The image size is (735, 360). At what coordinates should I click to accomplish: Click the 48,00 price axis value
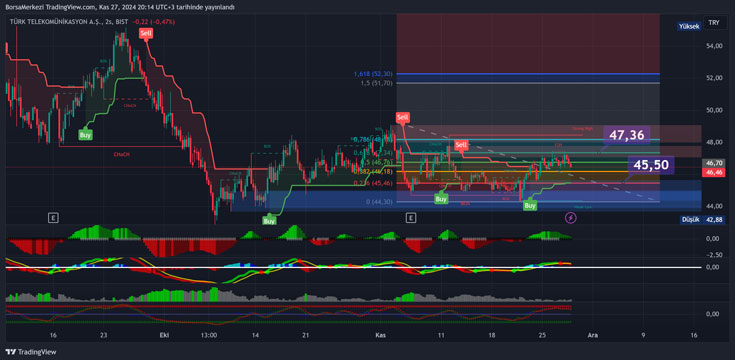(x=713, y=142)
